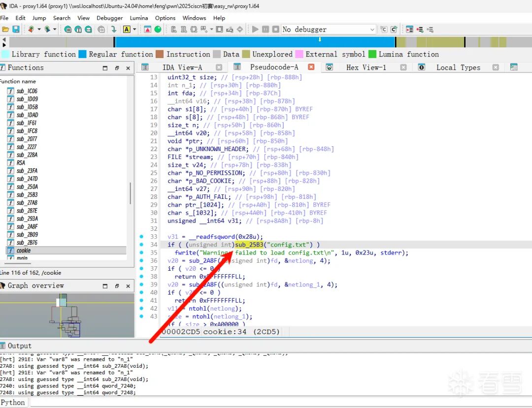Click the navigation back arrow toolbar icon
The height and width of the screenshot is (408, 532).
[30, 29]
